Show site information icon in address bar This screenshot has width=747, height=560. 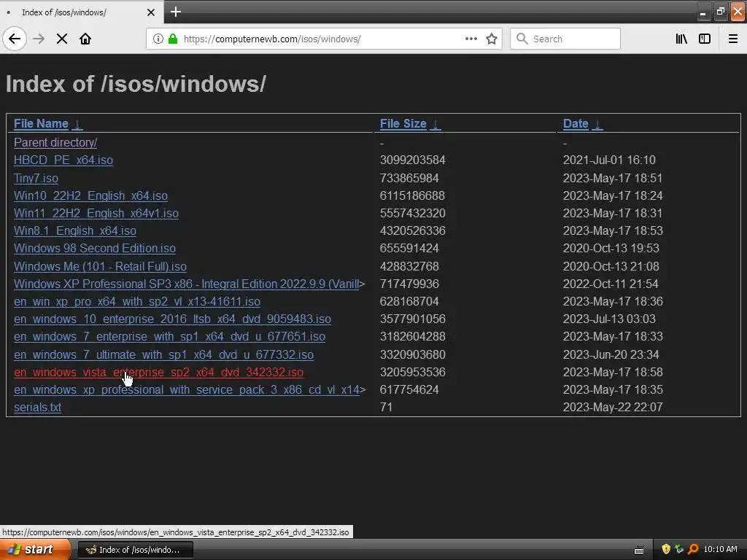pos(158,39)
